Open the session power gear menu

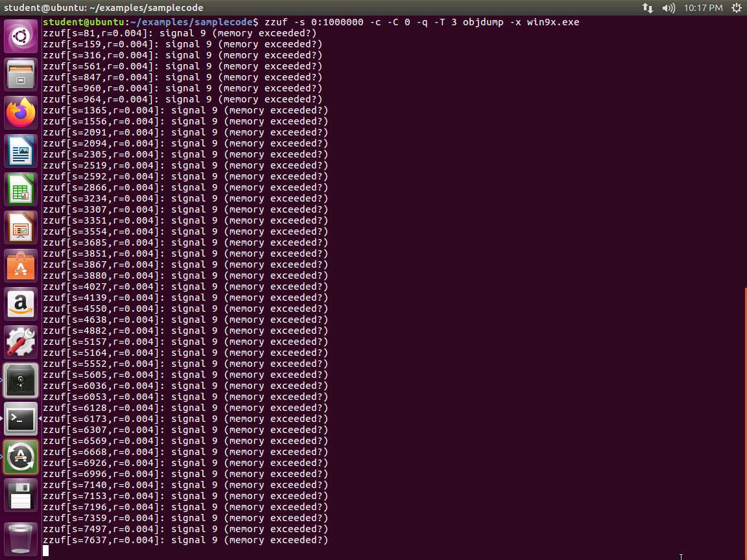tap(736, 8)
